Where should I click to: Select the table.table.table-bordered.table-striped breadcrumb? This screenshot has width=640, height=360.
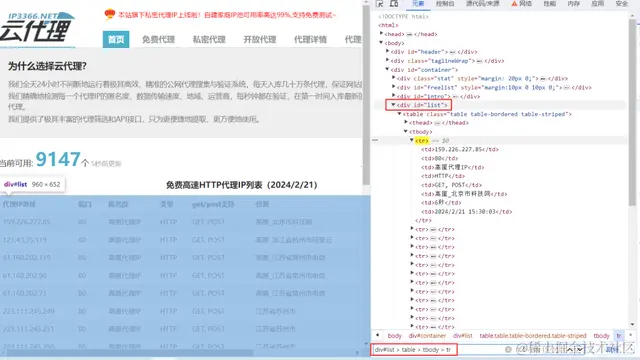533,336
